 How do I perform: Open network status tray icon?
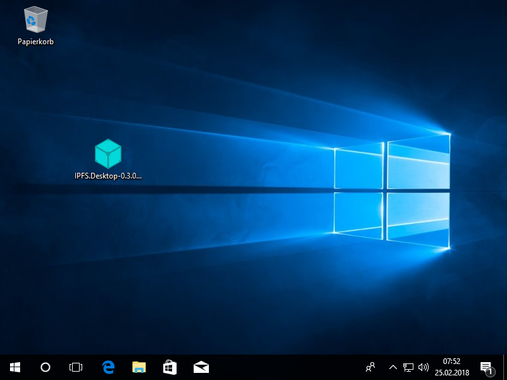pos(408,367)
